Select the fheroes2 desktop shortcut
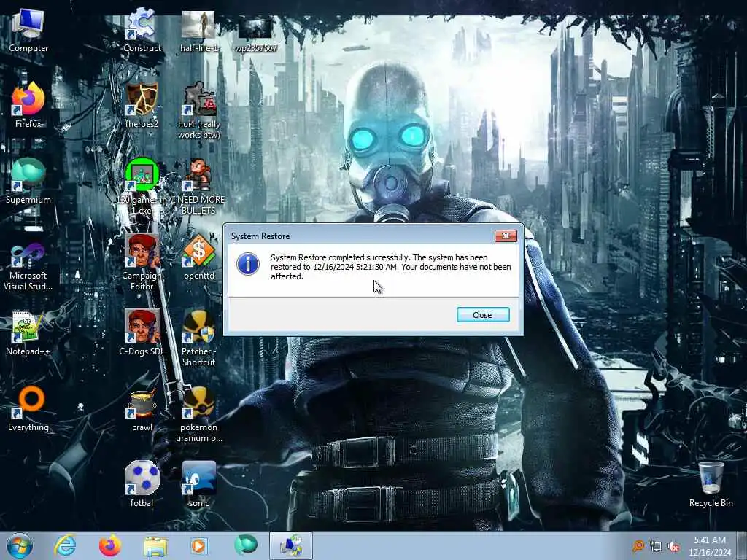Viewport: 747px width, 560px height. [x=142, y=105]
